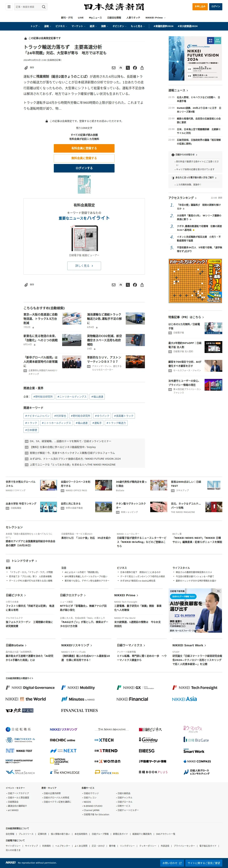Expand the トップ nav dropdown
Image resolution: width=228 pixels, height=868 pixels.
coord(35,26)
